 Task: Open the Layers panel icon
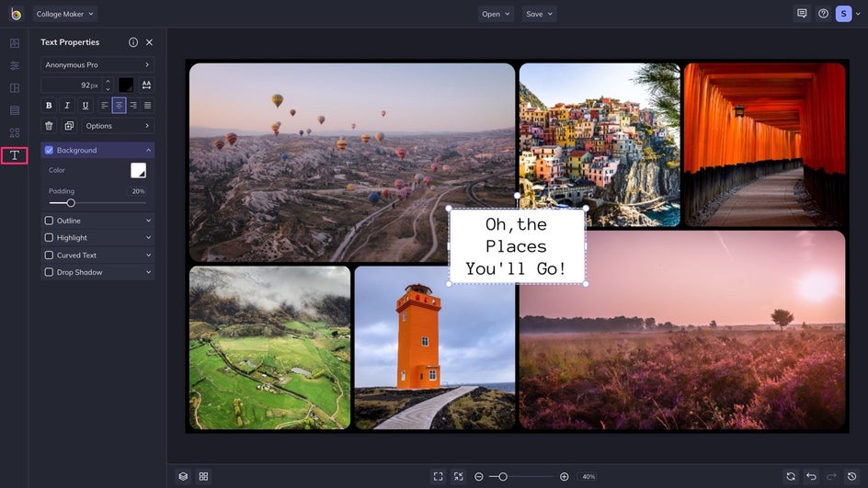[183, 476]
